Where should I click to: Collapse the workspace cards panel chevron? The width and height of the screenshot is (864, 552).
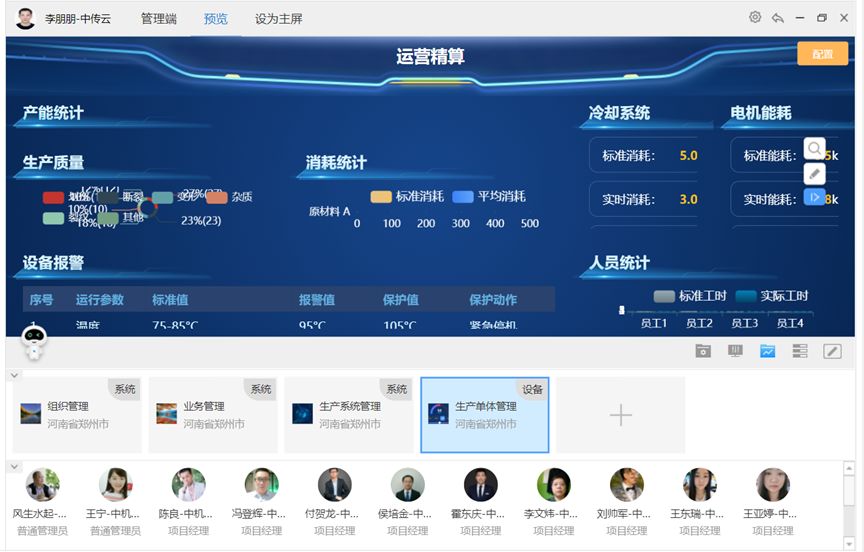(x=13, y=376)
